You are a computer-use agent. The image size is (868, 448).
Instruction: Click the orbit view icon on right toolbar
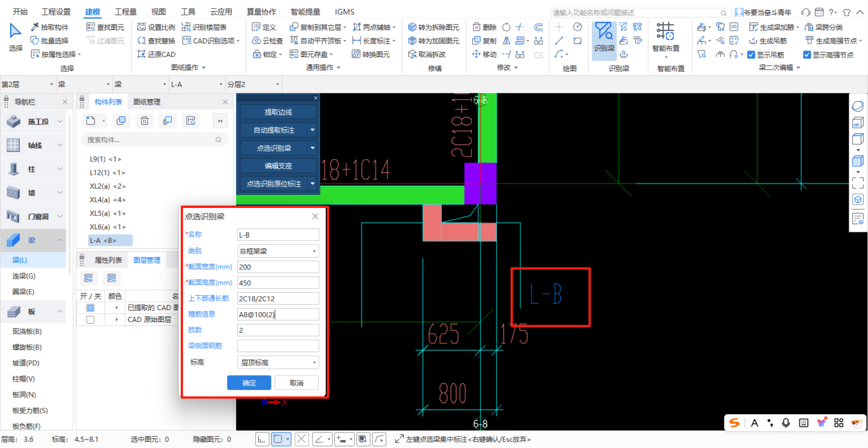coord(858,106)
